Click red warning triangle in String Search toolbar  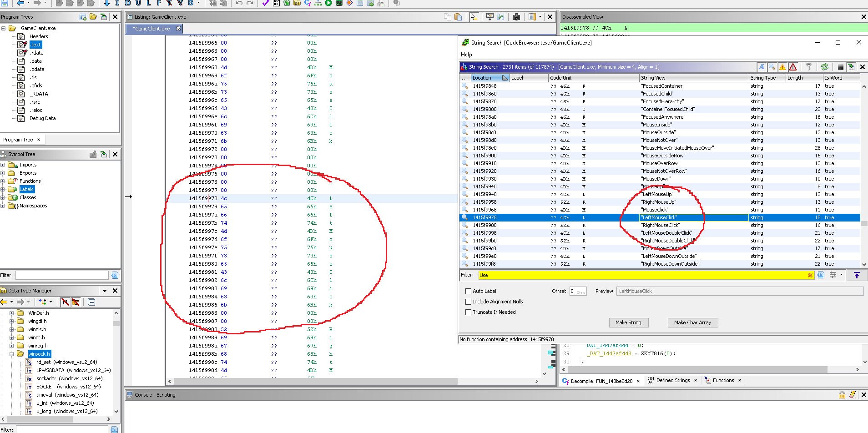pos(793,67)
